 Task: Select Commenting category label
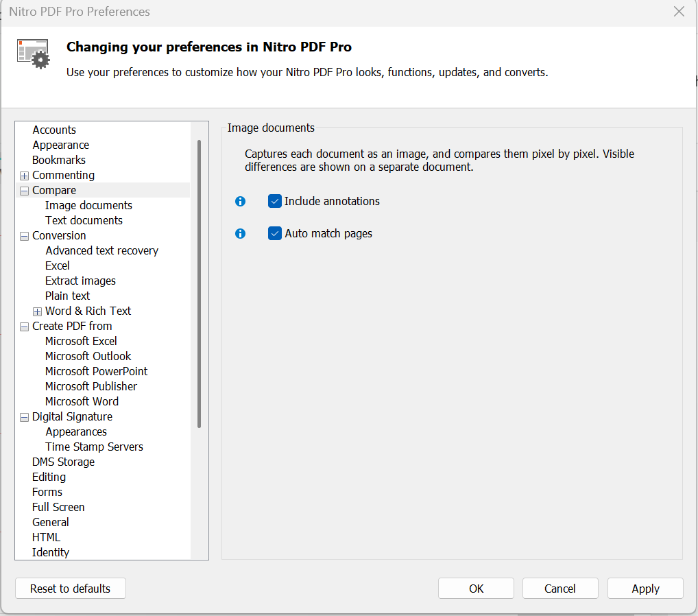coord(63,175)
